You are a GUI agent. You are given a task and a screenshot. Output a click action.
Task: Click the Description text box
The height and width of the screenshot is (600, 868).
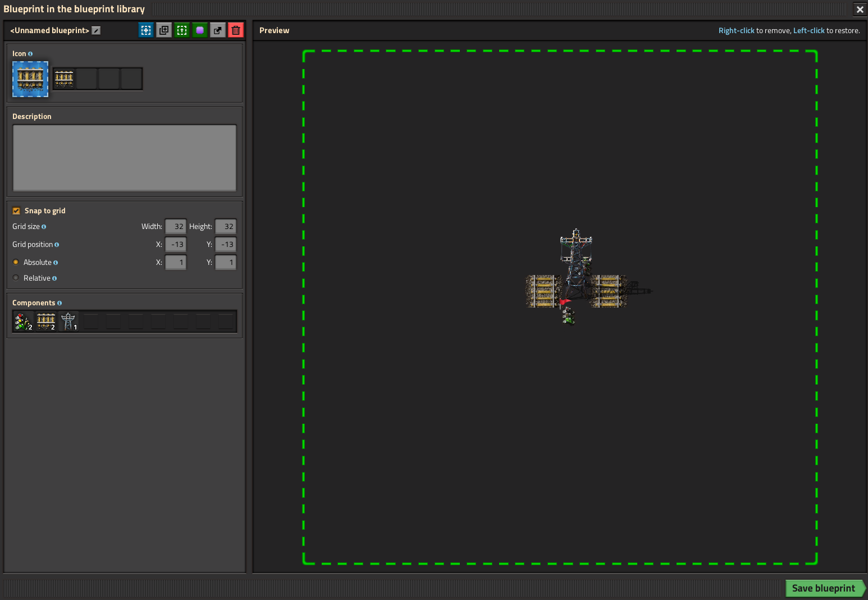click(x=124, y=158)
